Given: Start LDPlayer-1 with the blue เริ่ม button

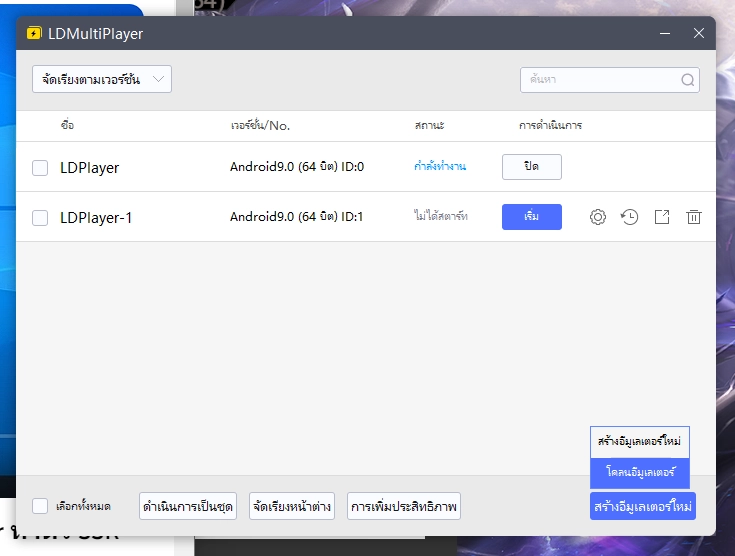Looking at the screenshot, I should 532,217.
